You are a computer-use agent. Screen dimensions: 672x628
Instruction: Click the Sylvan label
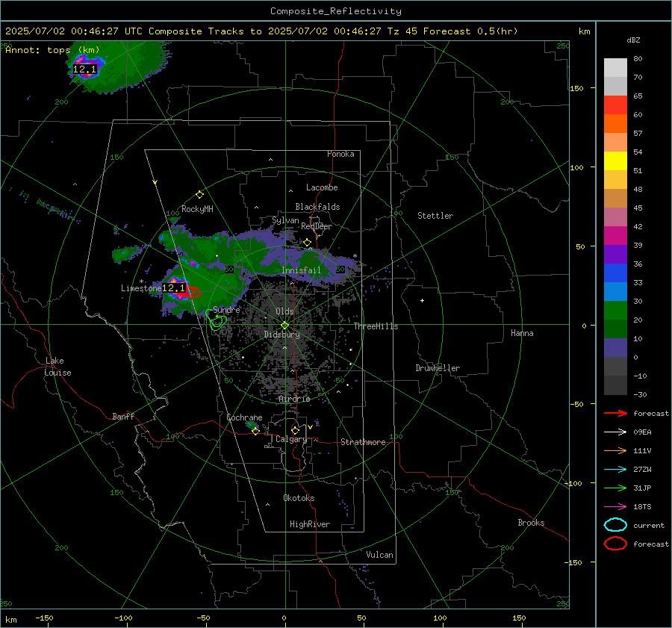pos(285,220)
